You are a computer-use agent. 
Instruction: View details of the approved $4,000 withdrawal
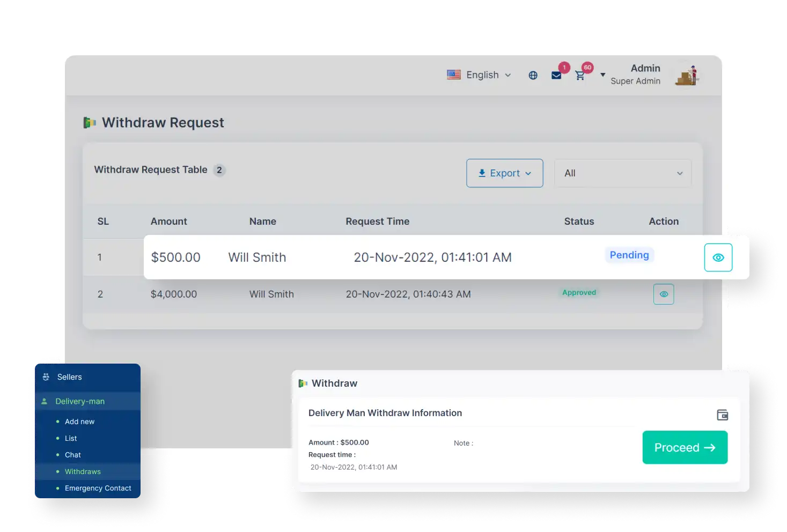point(664,294)
